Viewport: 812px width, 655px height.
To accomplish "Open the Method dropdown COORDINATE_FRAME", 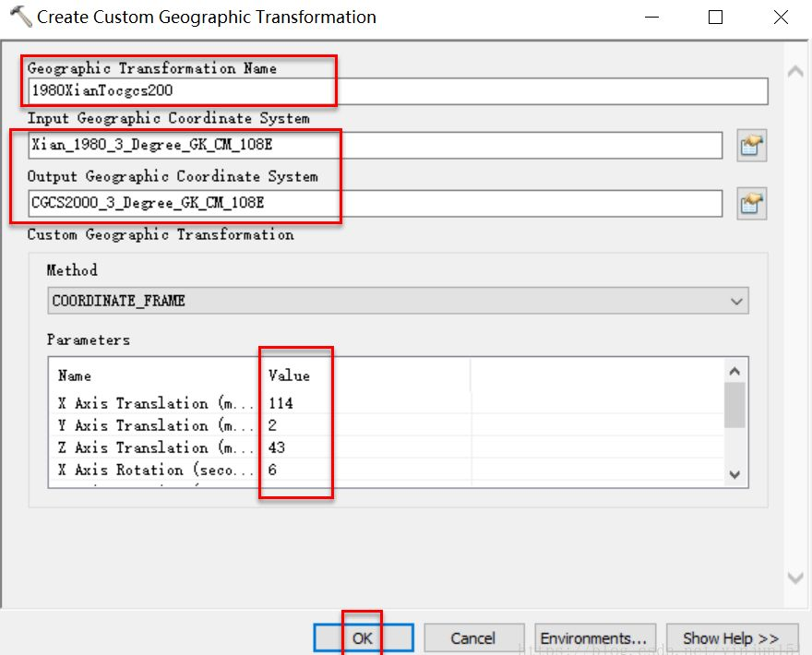I will tap(397, 301).
